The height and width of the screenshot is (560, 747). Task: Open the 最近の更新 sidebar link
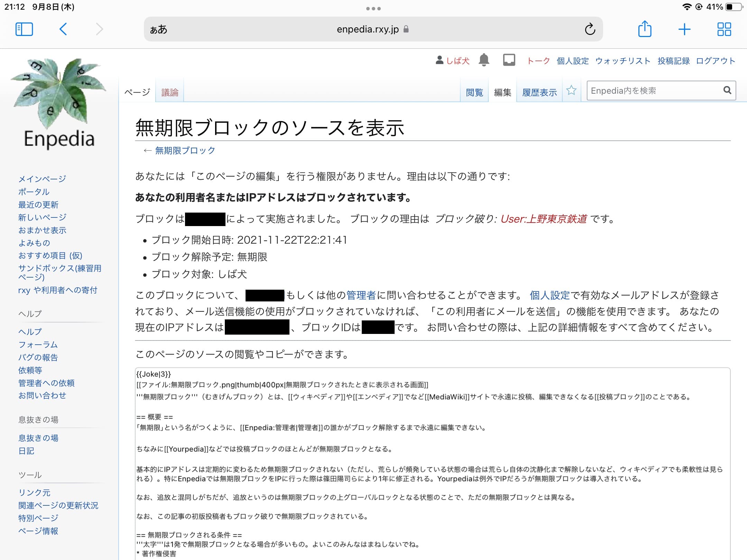point(38,205)
